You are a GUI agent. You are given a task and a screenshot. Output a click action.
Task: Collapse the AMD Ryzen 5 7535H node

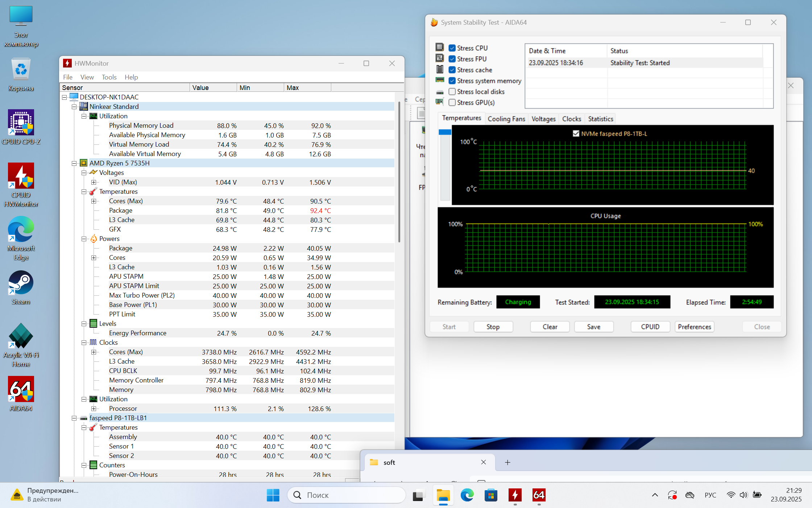point(74,163)
